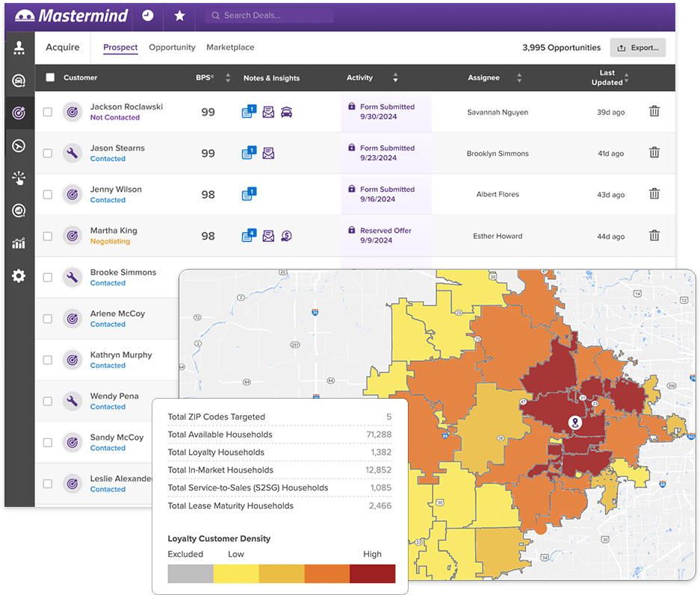This screenshot has width=700, height=595.
Task: Sort by the Activity column arrows
Action: [395, 78]
